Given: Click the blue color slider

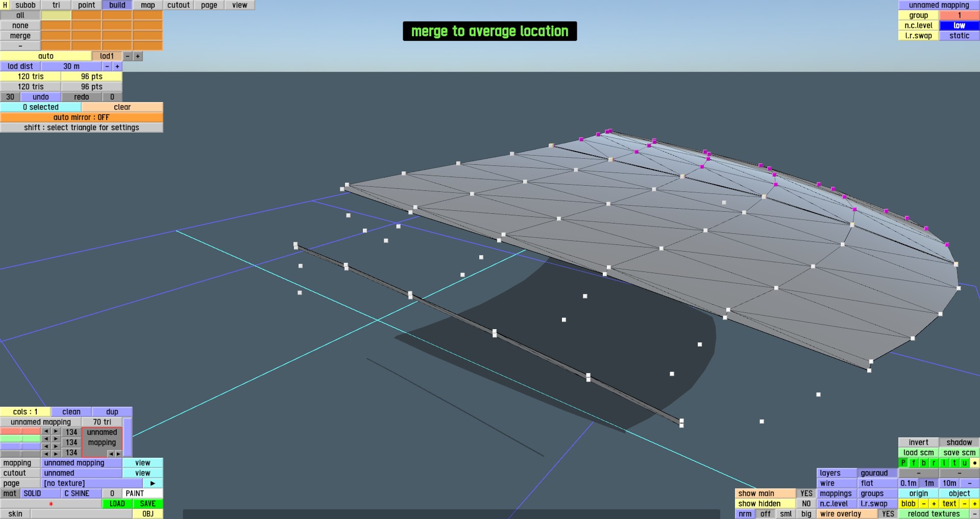Looking at the screenshot, I should 20,446.
